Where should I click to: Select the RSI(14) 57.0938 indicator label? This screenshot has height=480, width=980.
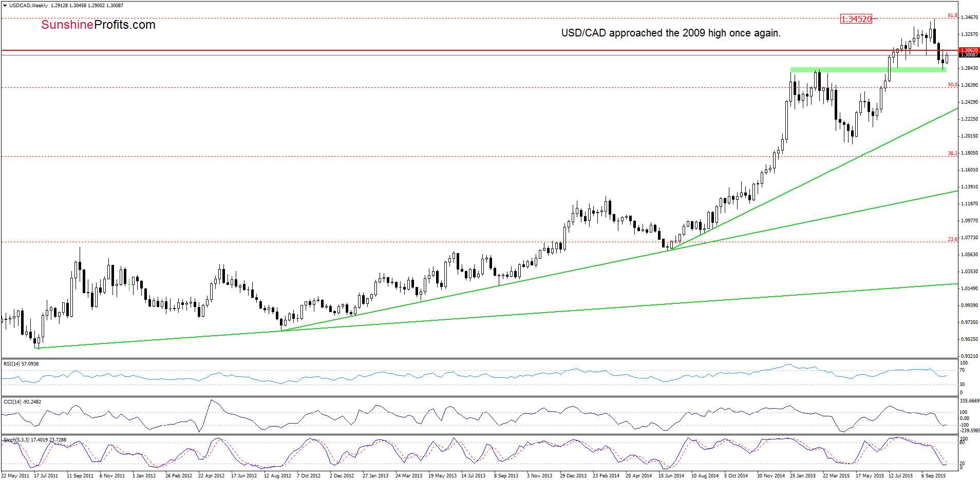coord(21,363)
